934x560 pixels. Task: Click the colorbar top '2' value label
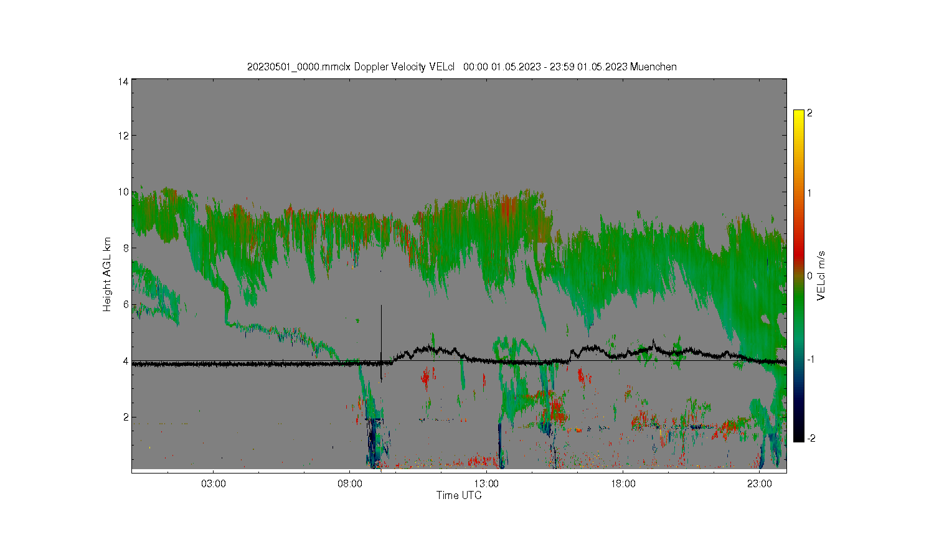(x=809, y=113)
